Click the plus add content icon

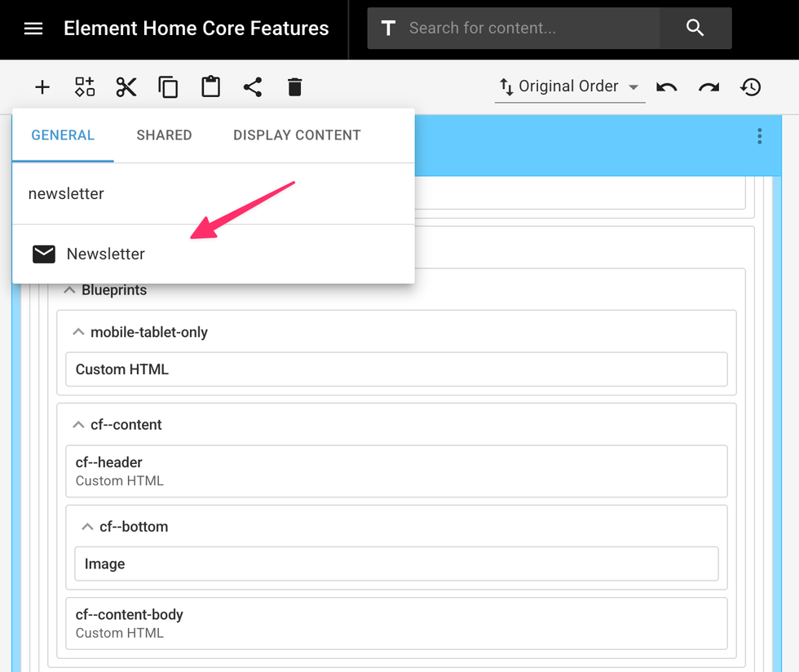tap(42, 87)
